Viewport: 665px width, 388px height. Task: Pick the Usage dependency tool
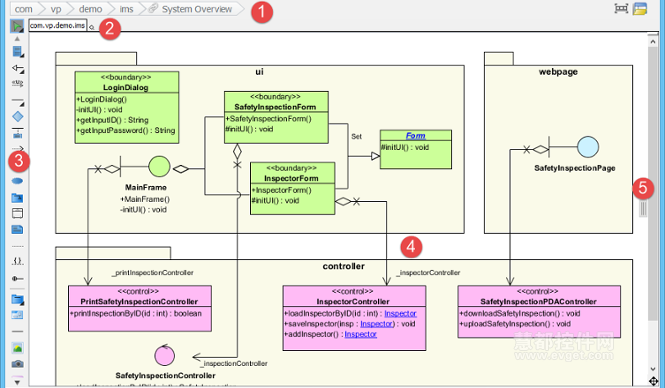[x=17, y=83]
